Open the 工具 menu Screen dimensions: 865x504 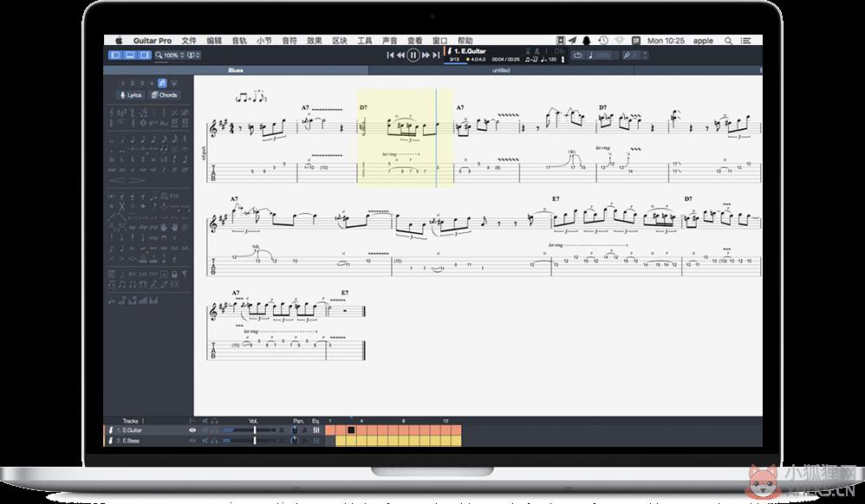(x=365, y=40)
